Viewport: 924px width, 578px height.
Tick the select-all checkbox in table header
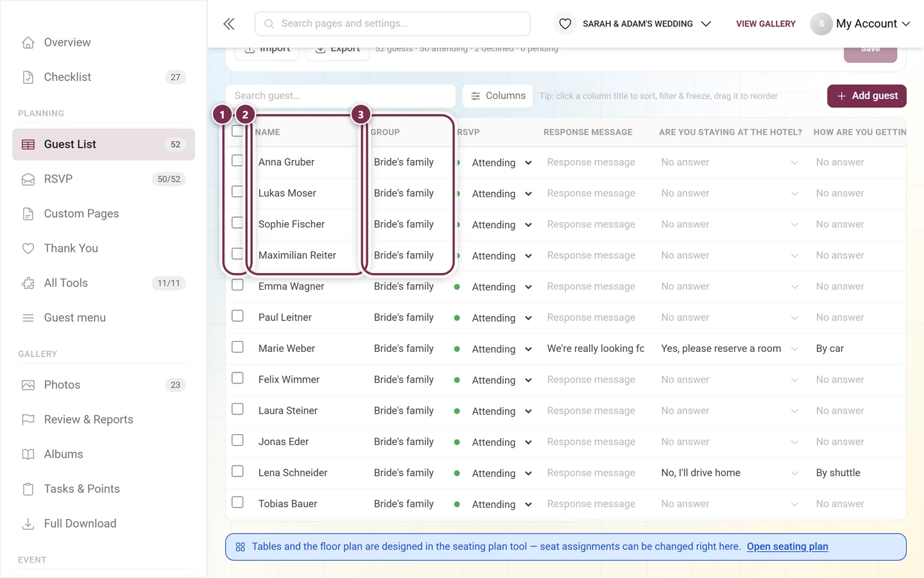(x=237, y=131)
